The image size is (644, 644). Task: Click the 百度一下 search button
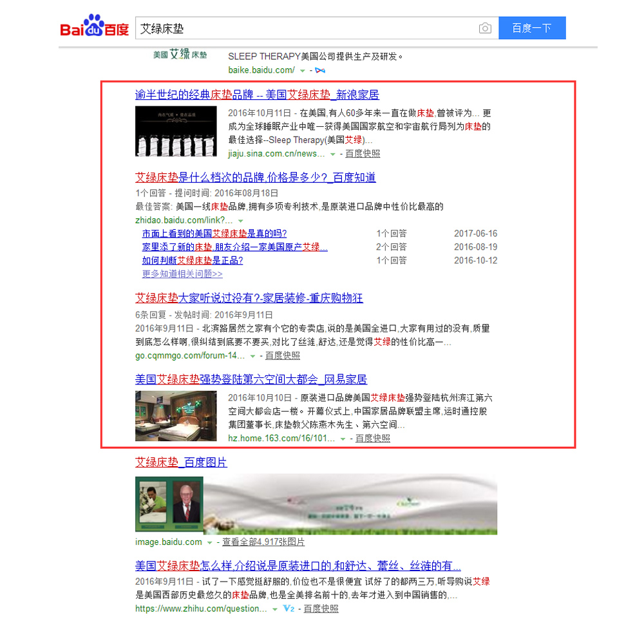(x=532, y=28)
